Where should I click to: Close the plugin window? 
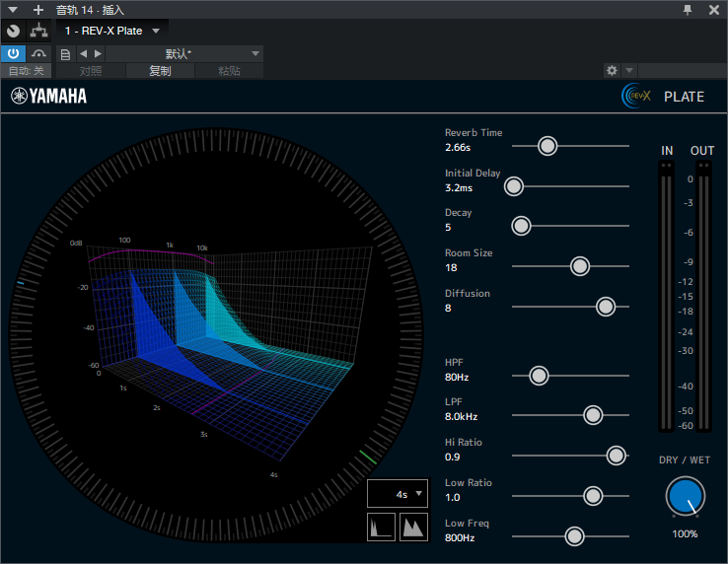[714, 10]
